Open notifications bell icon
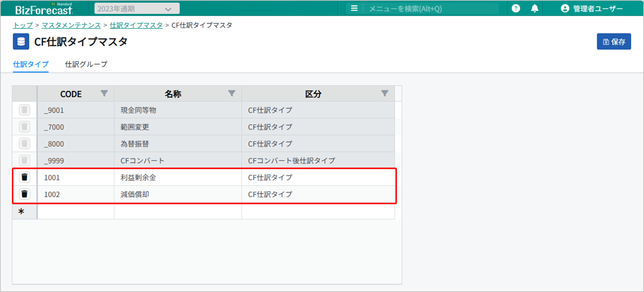Screen dimensions: 644x292 (x=534, y=9)
